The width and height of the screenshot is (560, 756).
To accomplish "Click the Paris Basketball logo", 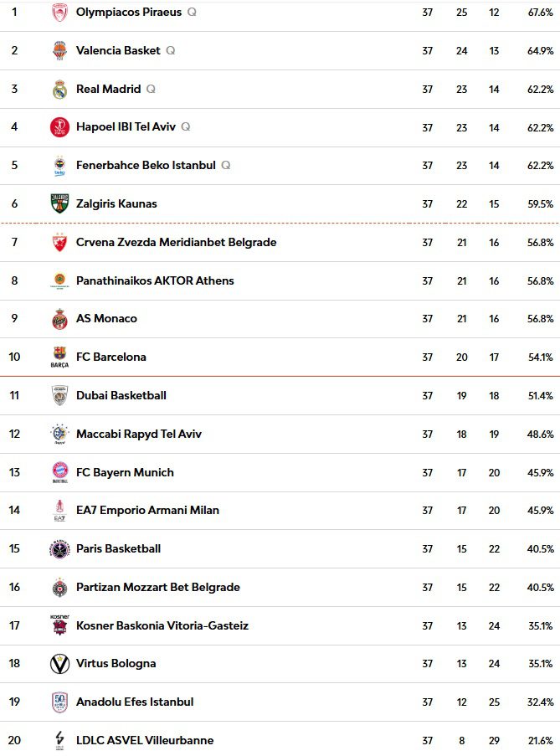I will tap(59, 549).
